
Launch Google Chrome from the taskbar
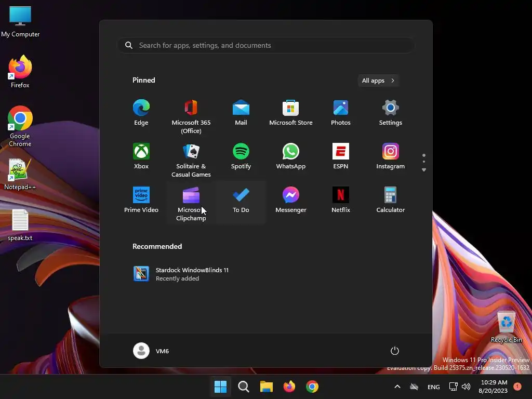(312, 387)
